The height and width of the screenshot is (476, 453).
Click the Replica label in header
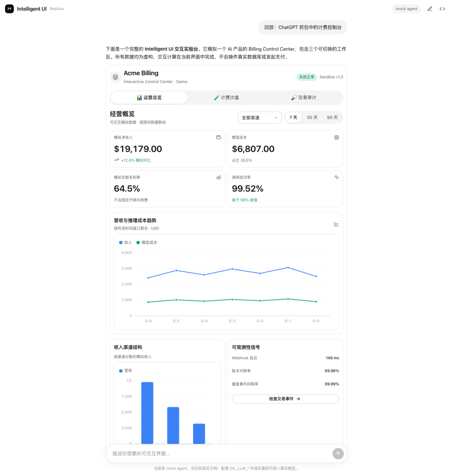57,9
